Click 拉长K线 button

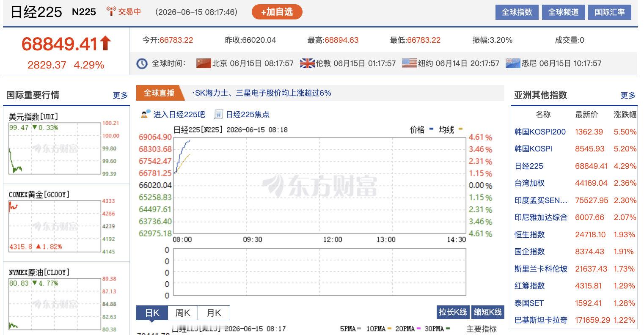(x=452, y=312)
